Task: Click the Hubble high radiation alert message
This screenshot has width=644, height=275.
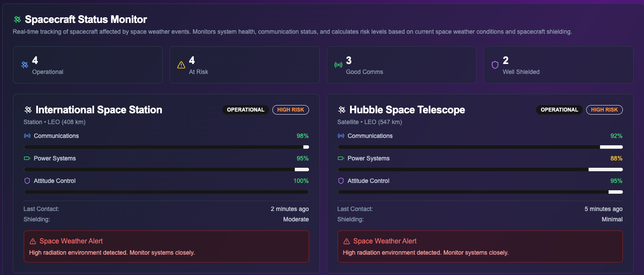Action: click(426, 253)
